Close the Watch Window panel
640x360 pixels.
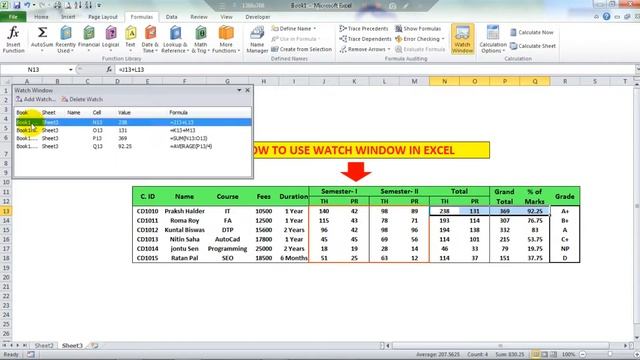[x=247, y=90]
